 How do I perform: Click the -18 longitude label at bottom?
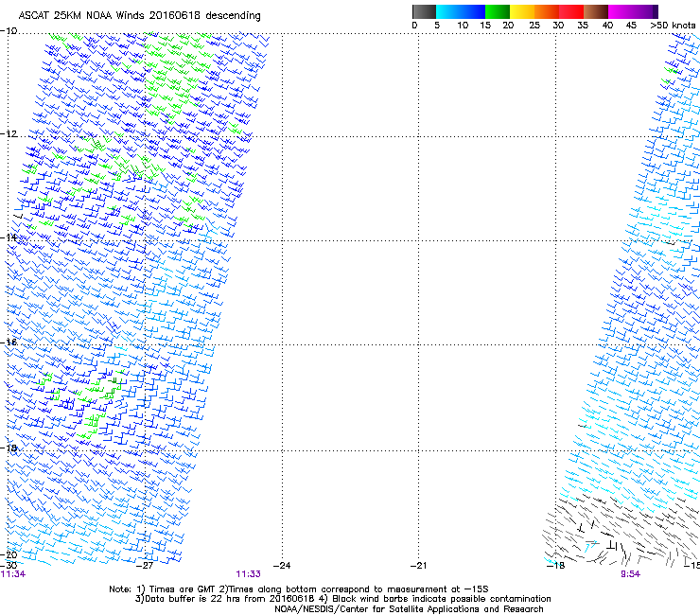tap(556, 566)
